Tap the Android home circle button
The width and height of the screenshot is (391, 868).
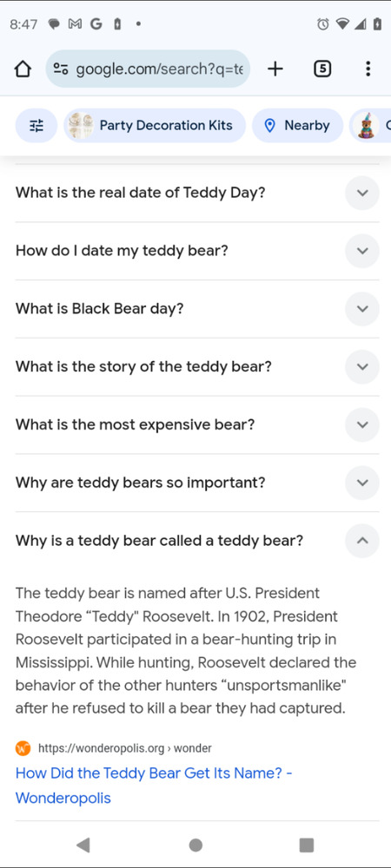[x=195, y=845]
